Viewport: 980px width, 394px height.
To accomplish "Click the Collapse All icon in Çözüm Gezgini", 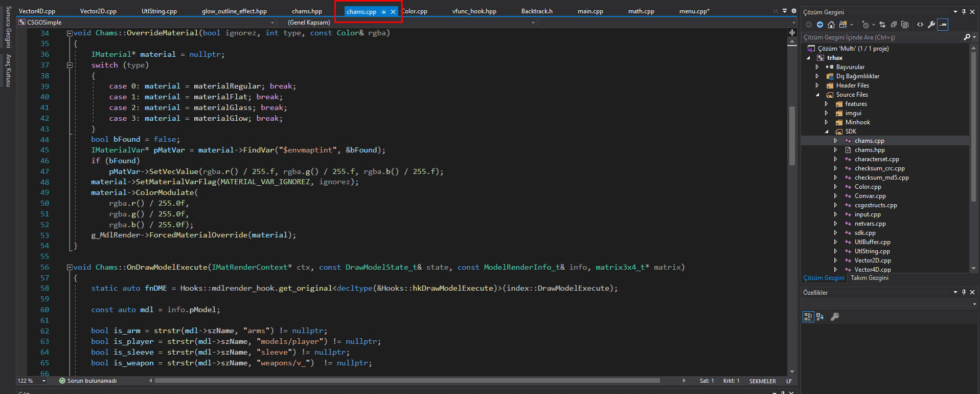I will (894, 25).
